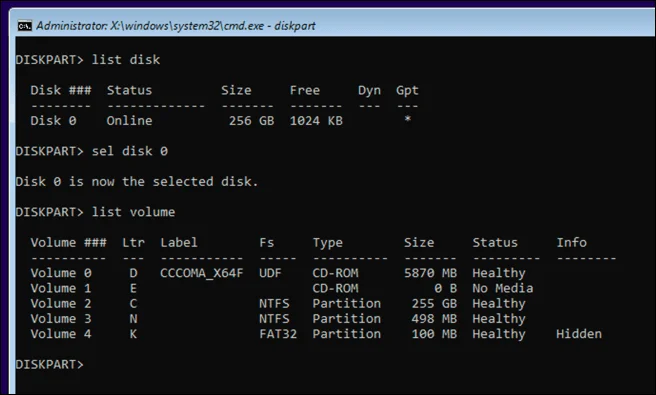Click the 'Free' column header
The height and width of the screenshot is (395, 656).
(x=305, y=90)
